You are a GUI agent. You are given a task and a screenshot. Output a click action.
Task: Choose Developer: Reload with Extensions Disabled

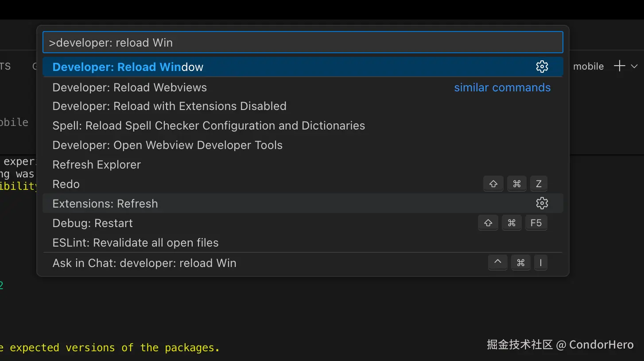click(169, 106)
